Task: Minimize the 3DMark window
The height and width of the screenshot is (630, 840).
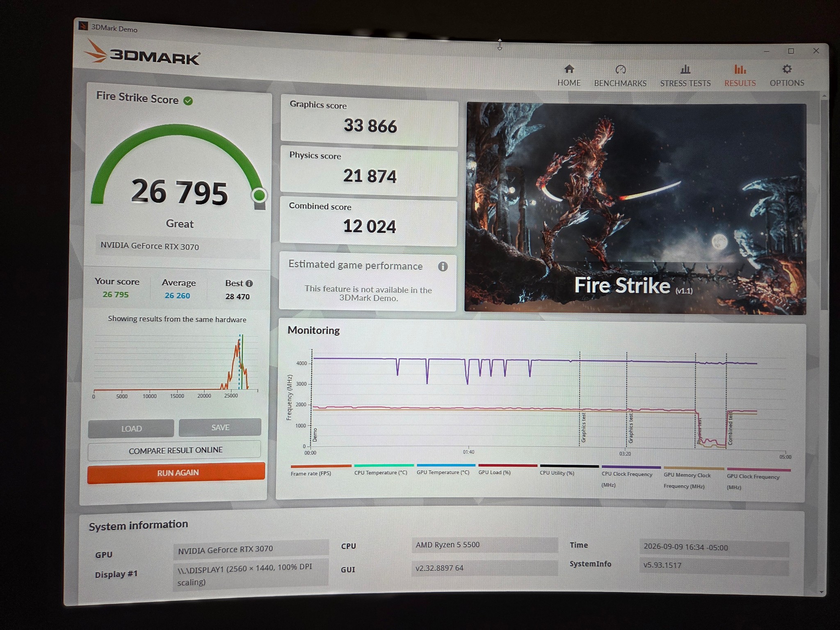Action: (766, 51)
